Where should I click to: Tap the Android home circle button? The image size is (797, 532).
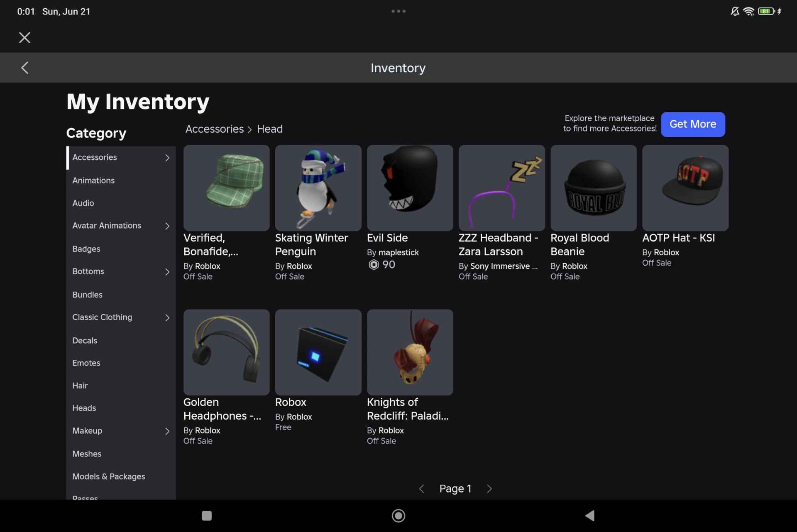tap(398, 516)
